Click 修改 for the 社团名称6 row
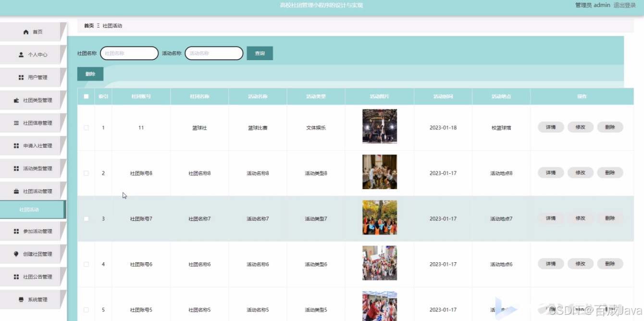This screenshot has height=321, width=644. click(x=580, y=264)
